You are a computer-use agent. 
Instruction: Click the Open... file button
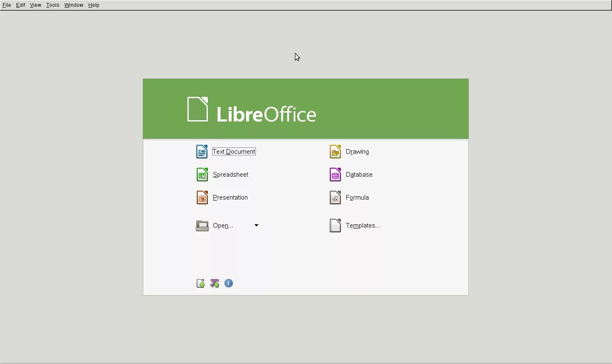pyautogui.click(x=214, y=226)
